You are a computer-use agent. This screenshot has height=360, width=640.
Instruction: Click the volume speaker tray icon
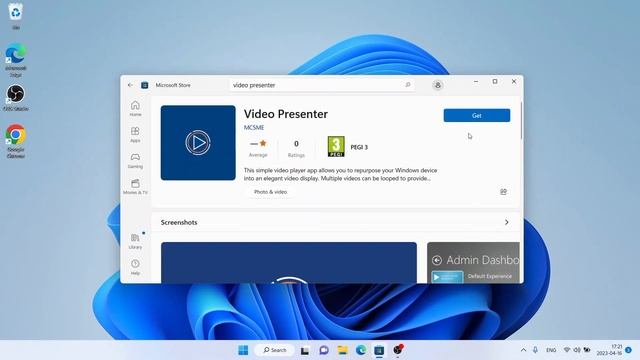click(577, 350)
